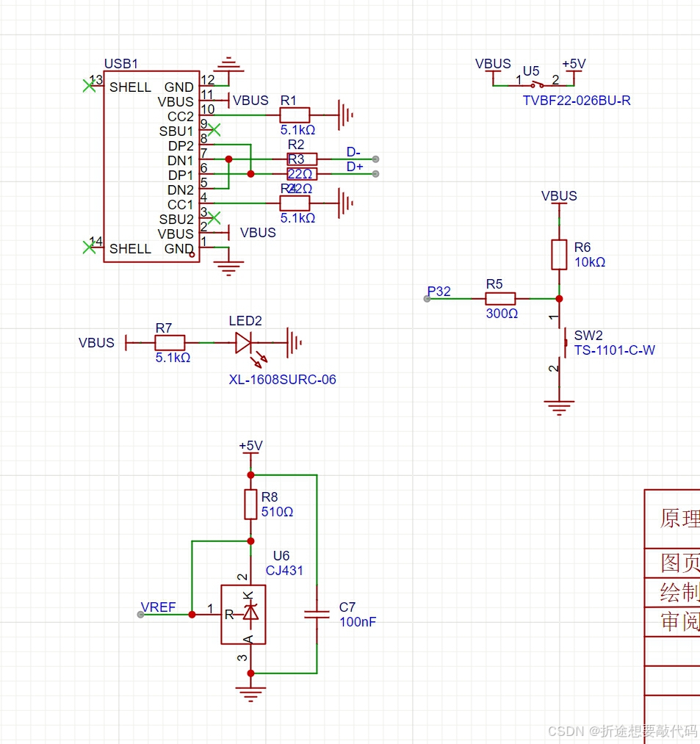Select the U5 slide switch symbol
Viewport: 700px width, 744px height.
pyautogui.click(x=537, y=85)
